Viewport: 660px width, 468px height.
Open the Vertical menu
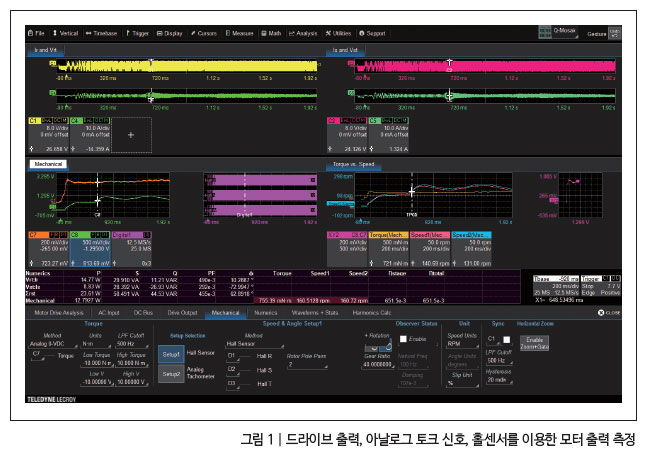pyautogui.click(x=65, y=33)
